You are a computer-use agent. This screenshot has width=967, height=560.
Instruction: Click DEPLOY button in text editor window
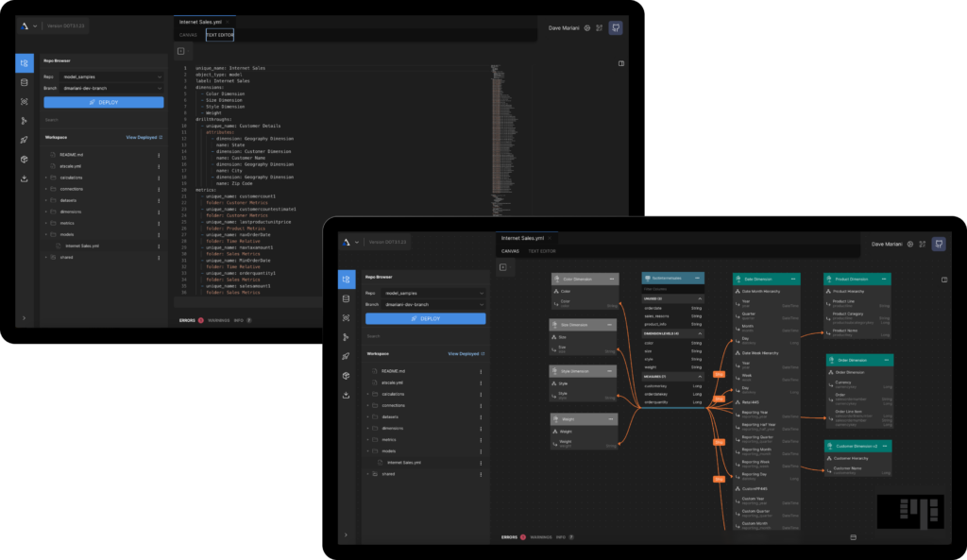coord(104,102)
